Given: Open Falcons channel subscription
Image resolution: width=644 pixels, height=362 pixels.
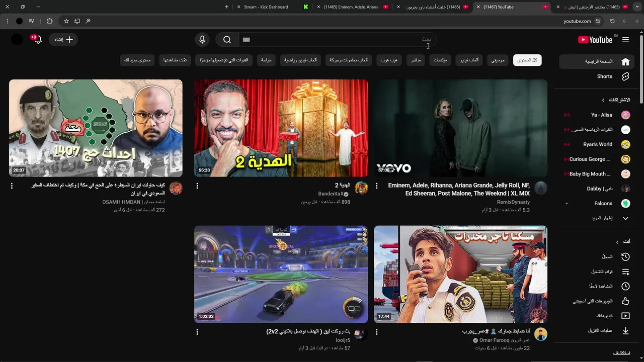Looking at the screenshot, I should (x=597, y=204).
